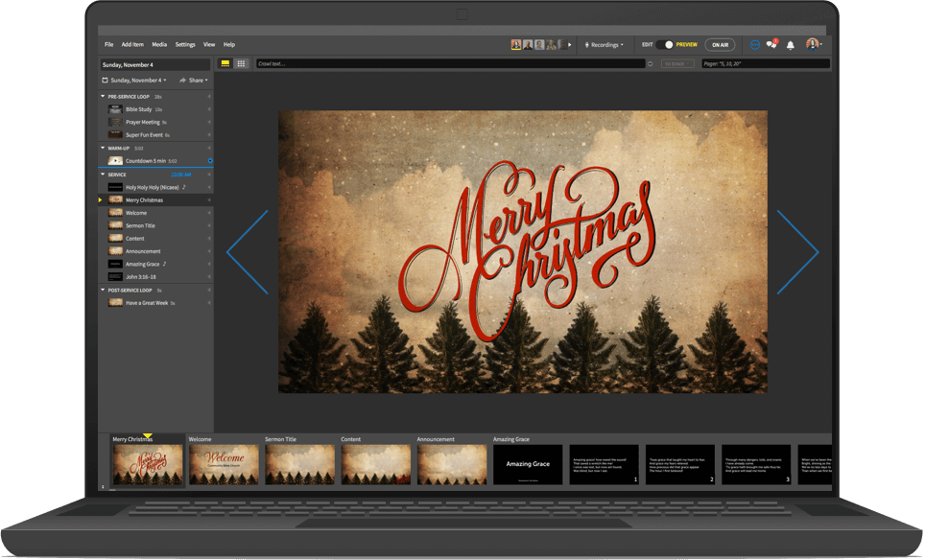Toggle the blue marker on Countdown 5 min
The image size is (925, 560).
point(210,160)
